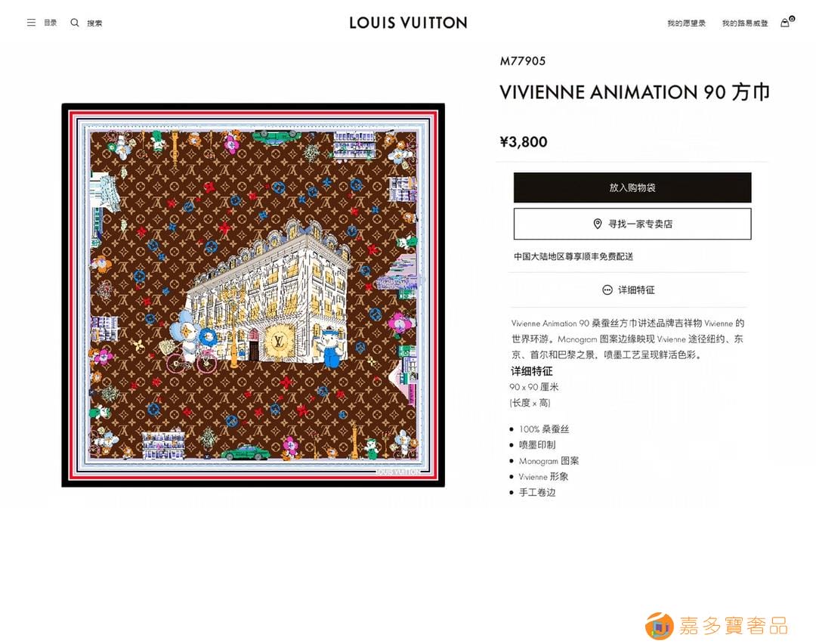Open the 搜索 search field
The height and width of the screenshot is (644, 816).
(94, 23)
